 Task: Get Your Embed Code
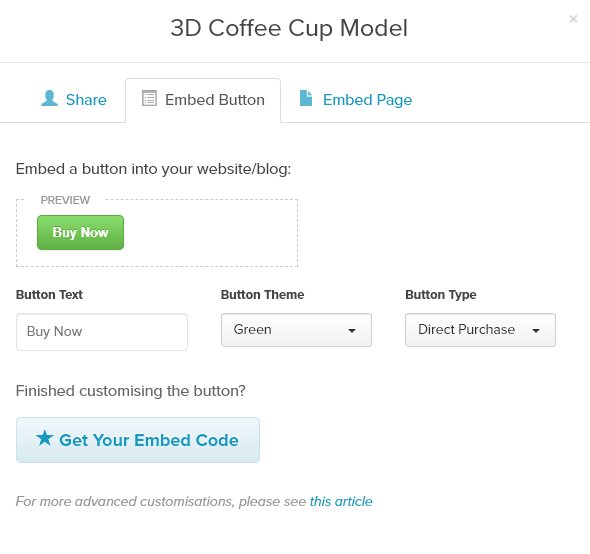[138, 440]
